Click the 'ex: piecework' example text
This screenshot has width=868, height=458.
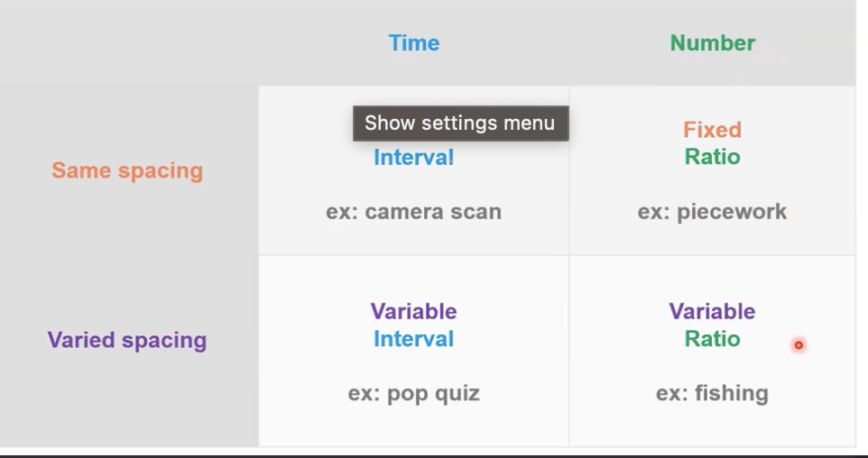(713, 212)
